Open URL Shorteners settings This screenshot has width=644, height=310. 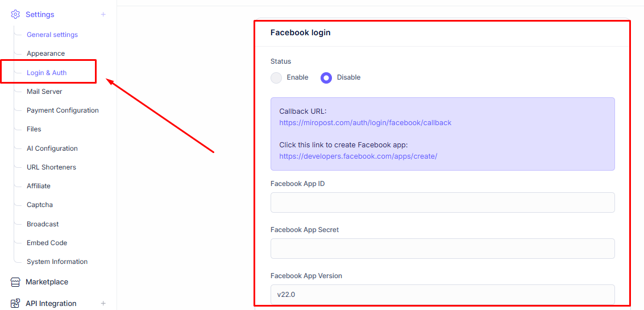(x=51, y=167)
